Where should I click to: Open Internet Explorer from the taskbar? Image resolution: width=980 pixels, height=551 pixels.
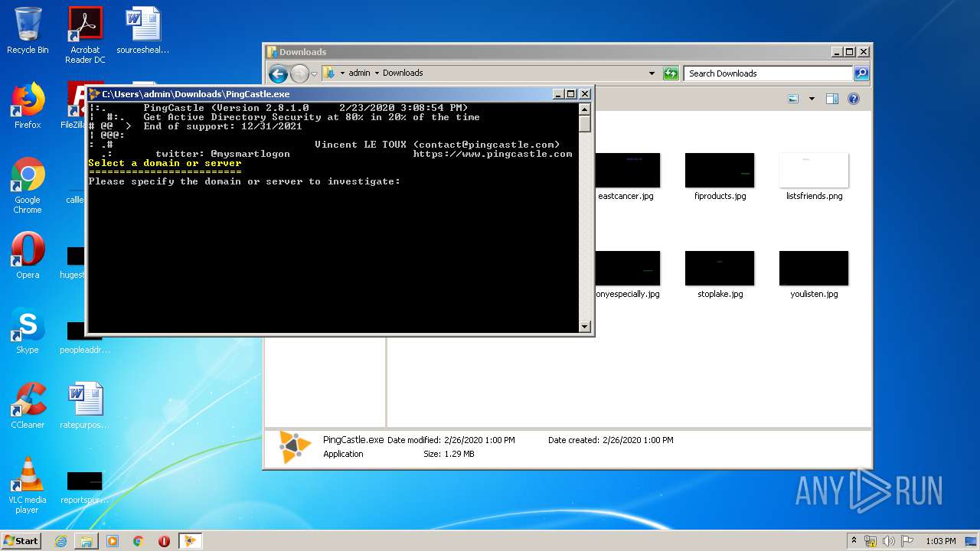tap(60, 541)
